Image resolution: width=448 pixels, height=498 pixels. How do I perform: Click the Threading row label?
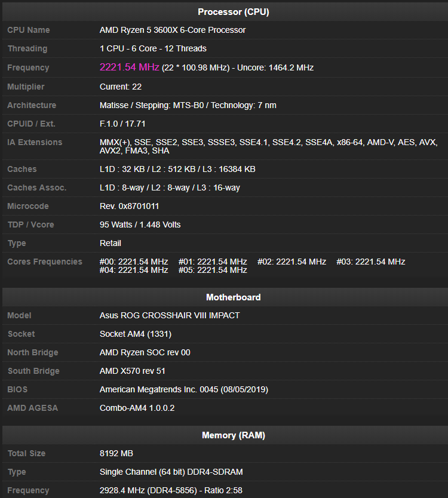[27, 48]
